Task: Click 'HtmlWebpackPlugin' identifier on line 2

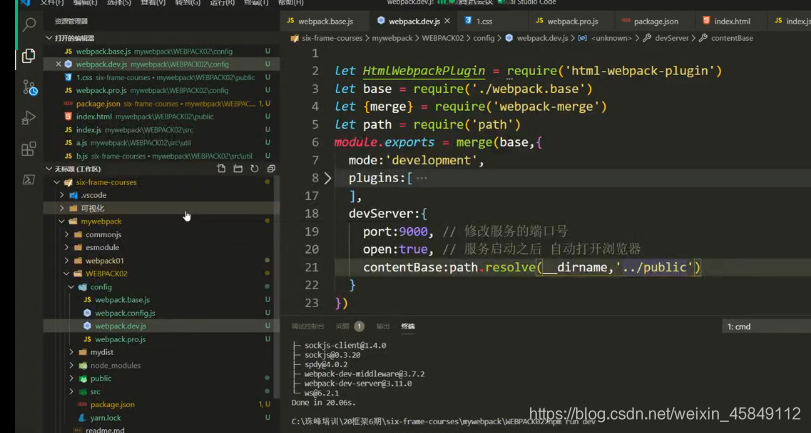Action: tap(424, 71)
